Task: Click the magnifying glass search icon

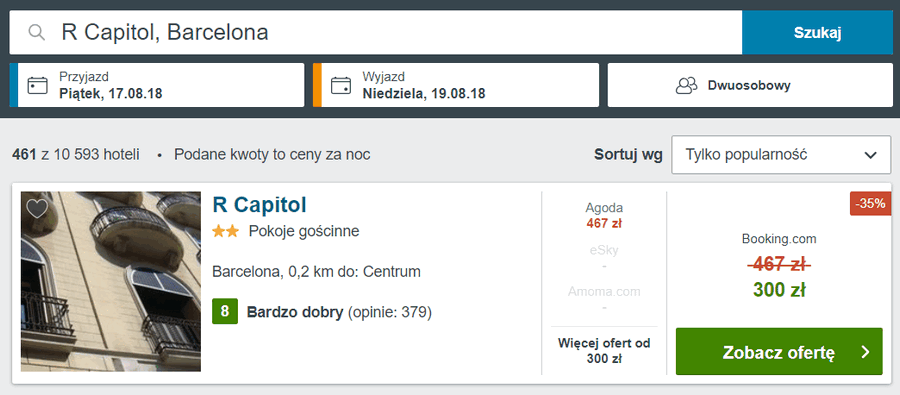Action: tap(37, 33)
